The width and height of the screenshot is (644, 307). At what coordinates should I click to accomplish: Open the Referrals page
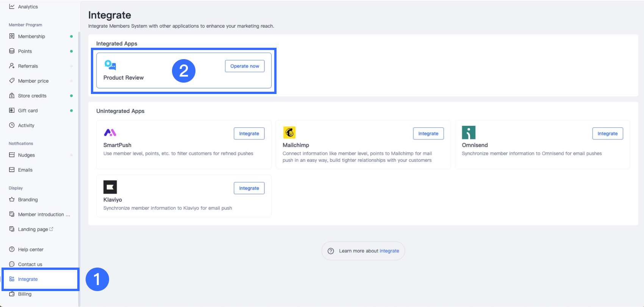point(28,66)
